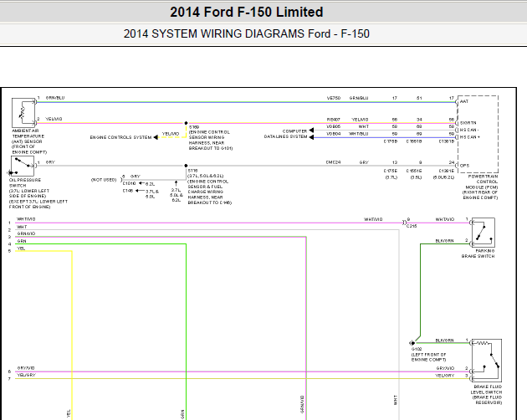527x420 pixels.
Task: Click the "C1551B" connector label
Action: (x=414, y=141)
